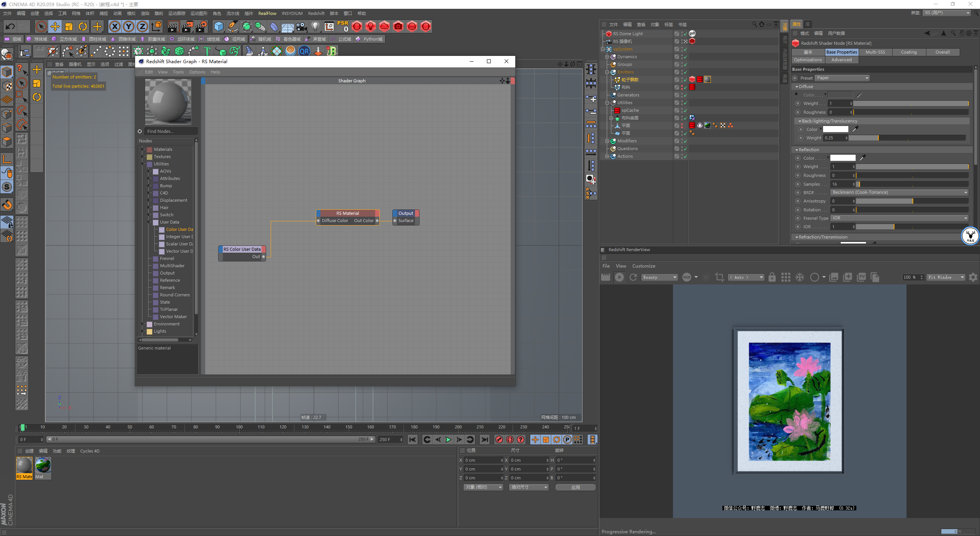
Task: Enable record keyframe button
Action: pyautogui.click(x=499, y=440)
